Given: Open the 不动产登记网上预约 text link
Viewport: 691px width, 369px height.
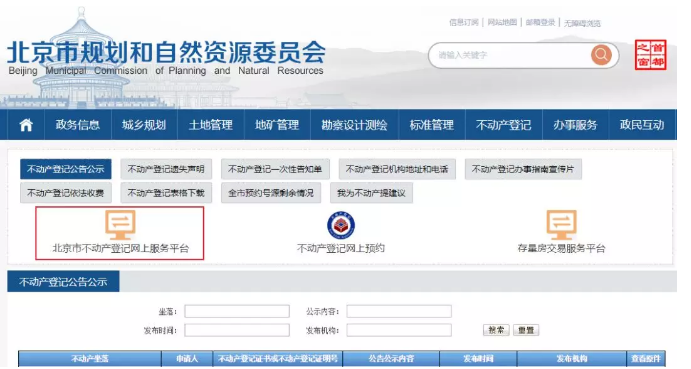Looking at the screenshot, I should point(341,248).
